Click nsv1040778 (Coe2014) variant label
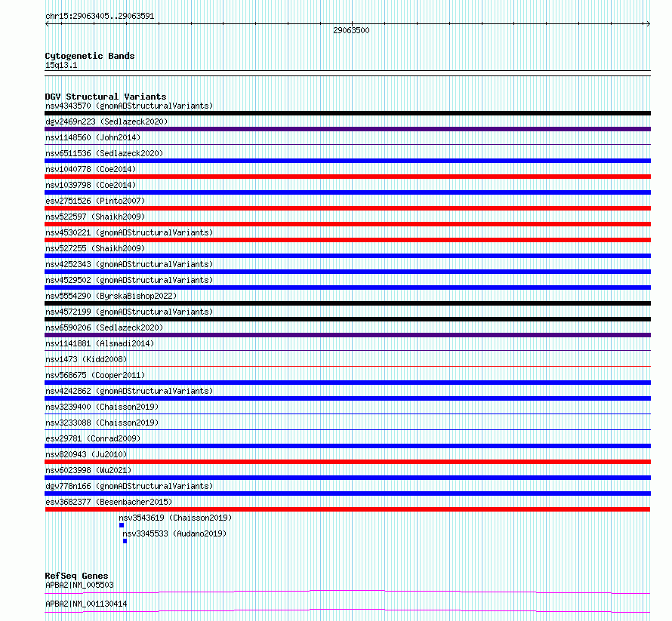 pyautogui.click(x=91, y=169)
